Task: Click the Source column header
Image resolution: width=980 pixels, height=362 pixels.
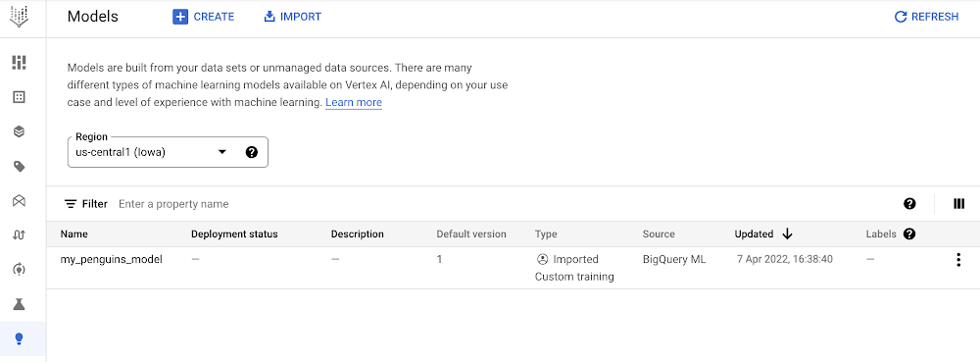Action: [659, 233]
